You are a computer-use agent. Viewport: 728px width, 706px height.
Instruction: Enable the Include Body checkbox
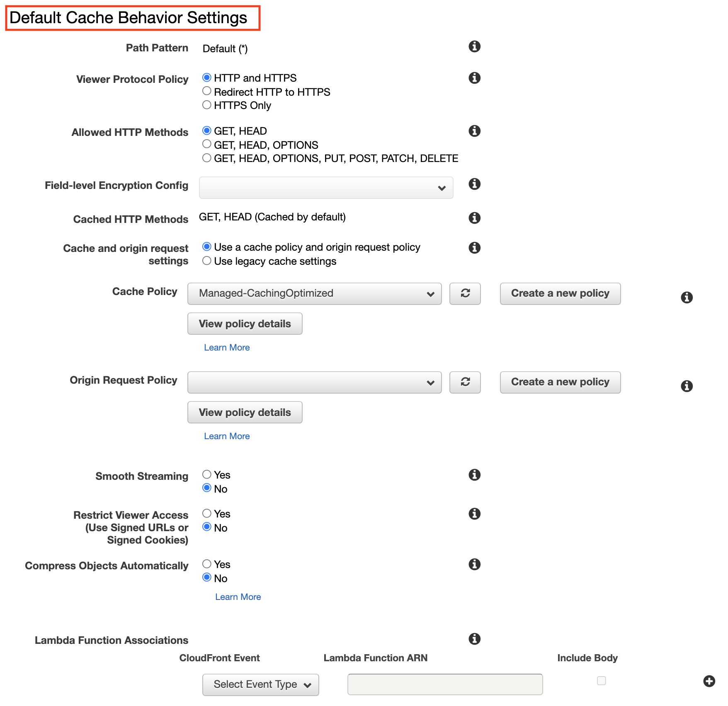(x=602, y=681)
